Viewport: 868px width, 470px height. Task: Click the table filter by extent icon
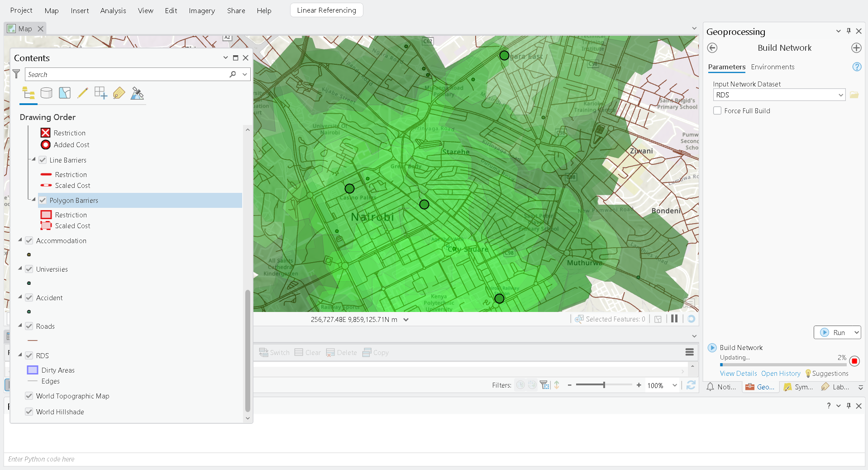click(544, 385)
